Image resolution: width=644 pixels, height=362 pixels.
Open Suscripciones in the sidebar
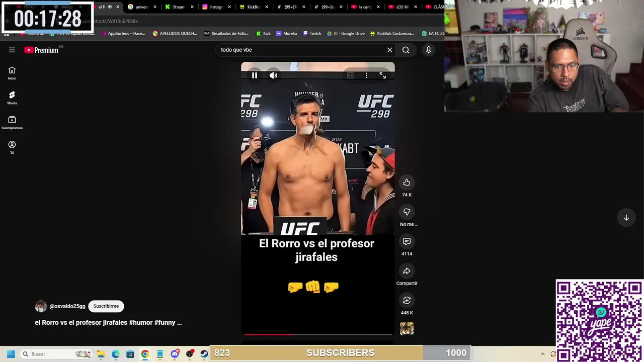pyautogui.click(x=12, y=123)
